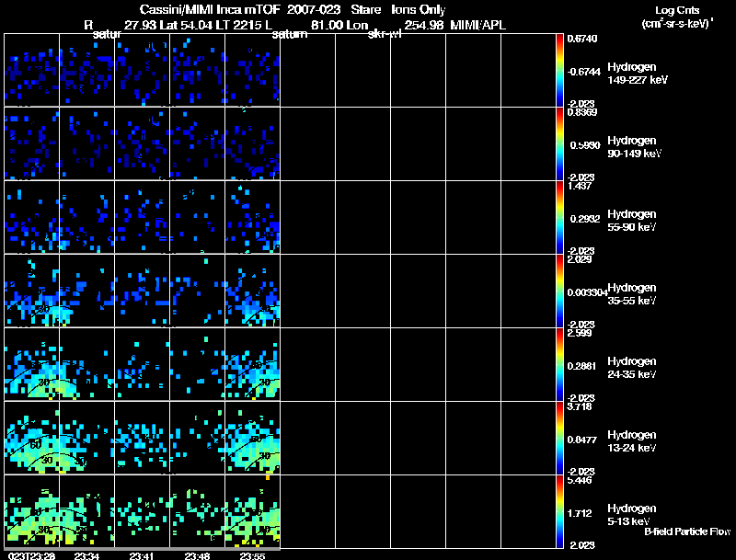Screen dimensions: 736x560
Task: Click the 'Hydrogen 55-90 keV' label
Action: coord(632,221)
